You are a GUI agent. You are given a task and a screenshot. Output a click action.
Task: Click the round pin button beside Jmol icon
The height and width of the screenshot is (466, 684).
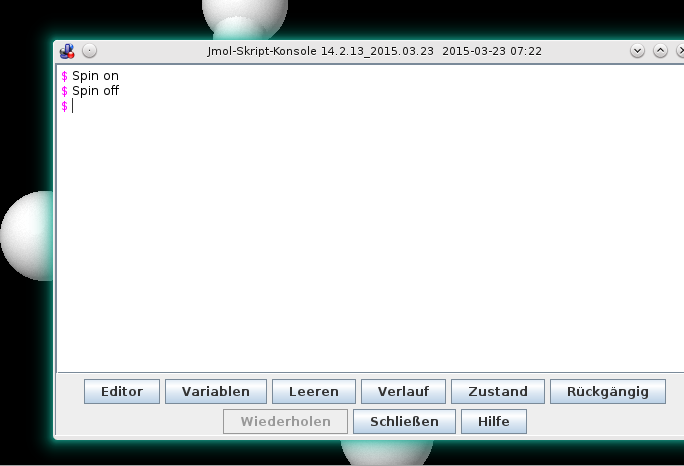click(89, 51)
